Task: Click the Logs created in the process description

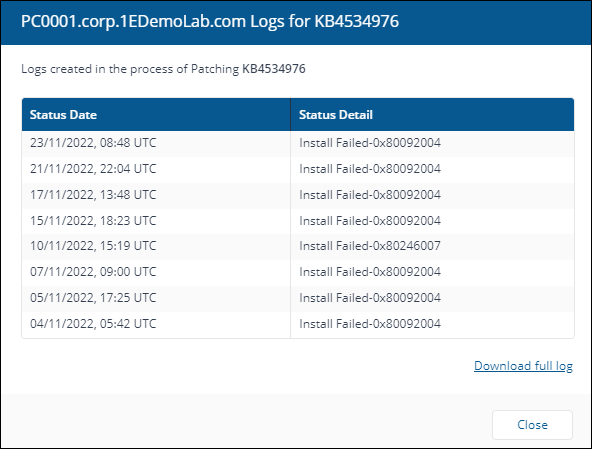Action: pyautogui.click(x=163, y=69)
